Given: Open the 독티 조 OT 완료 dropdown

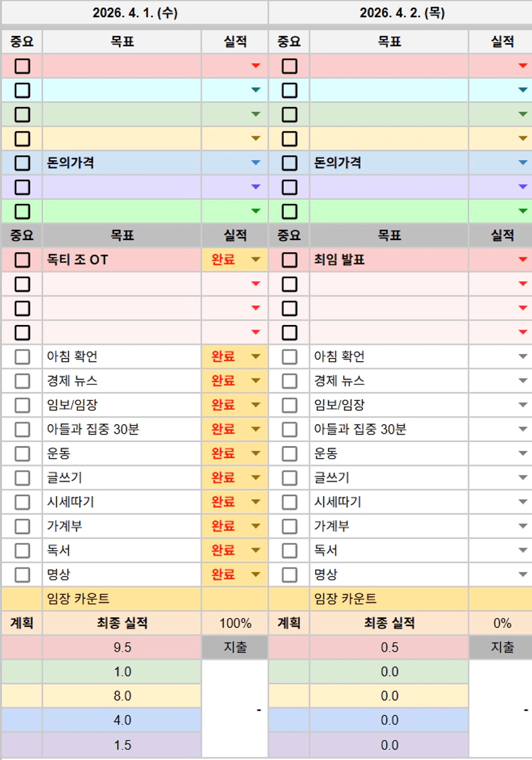Looking at the screenshot, I should click(x=256, y=260).
